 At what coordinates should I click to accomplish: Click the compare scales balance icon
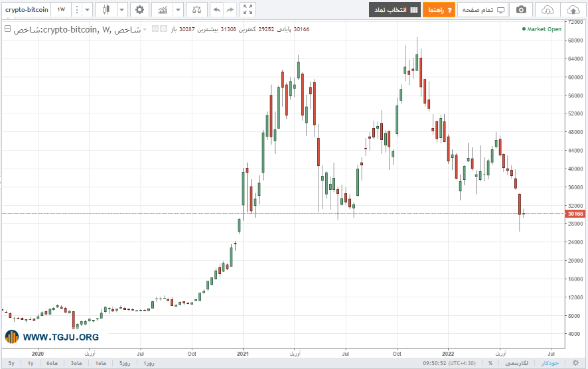(x=196, y=10)
